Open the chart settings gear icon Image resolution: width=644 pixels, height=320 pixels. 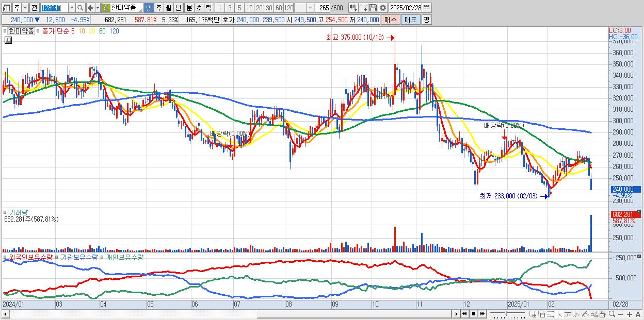click(382, 8)
